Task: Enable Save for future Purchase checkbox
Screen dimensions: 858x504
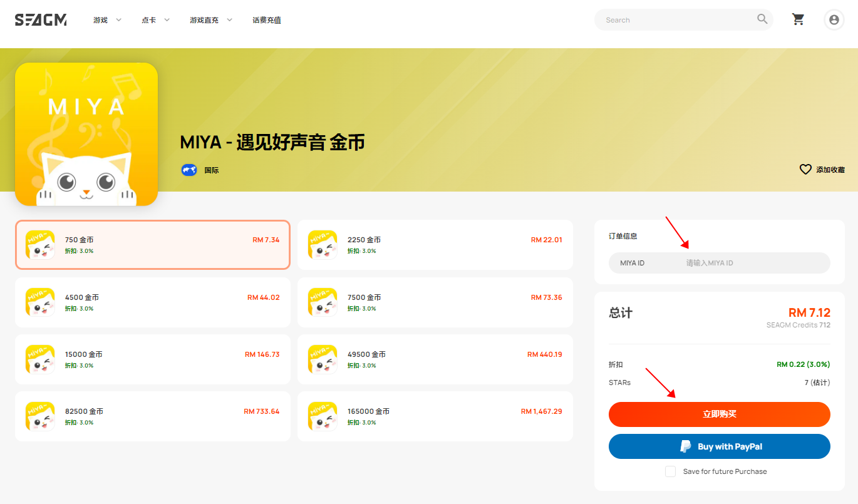Action: (670, 471)
